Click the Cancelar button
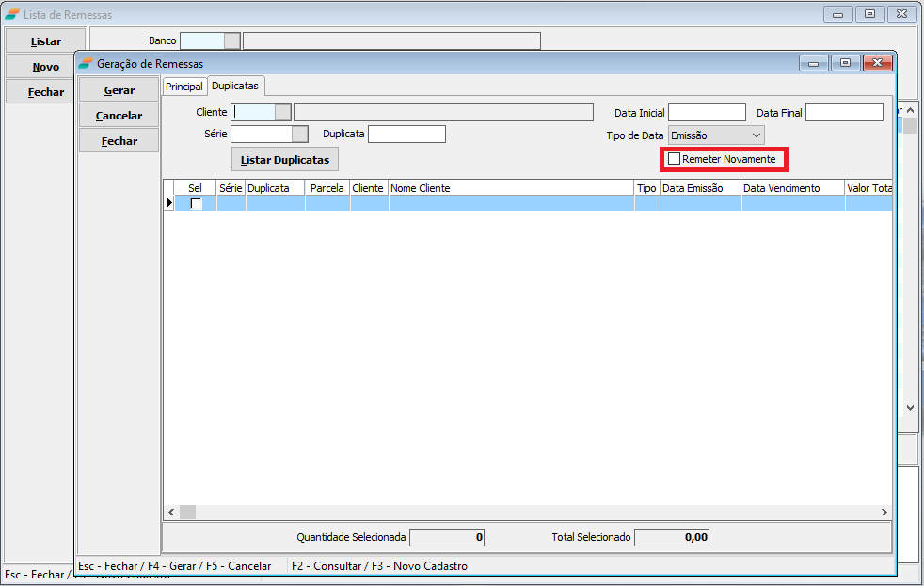The width and height of the screenshot is (924, 586). pos(119,116)
